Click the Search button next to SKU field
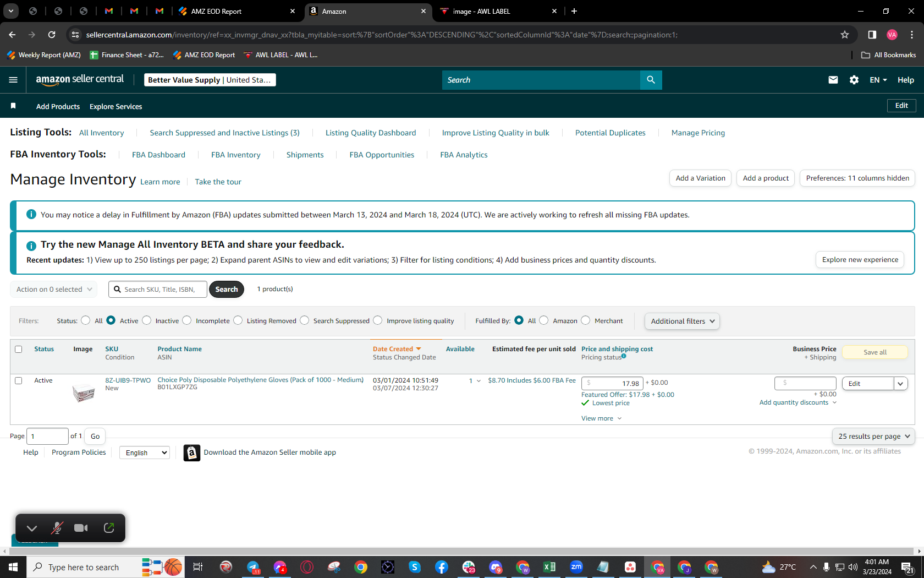The width and height of the screenshot is (924, 578). tap(227, 289)
